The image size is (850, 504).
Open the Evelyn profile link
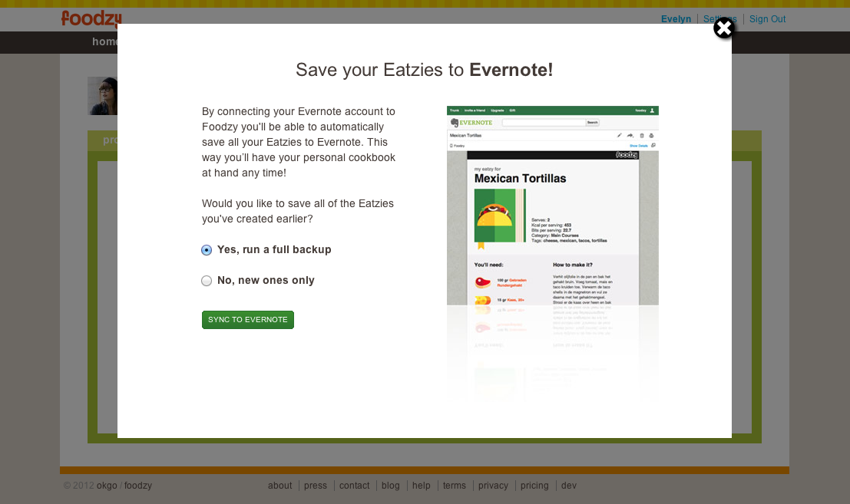click(676, 19)
